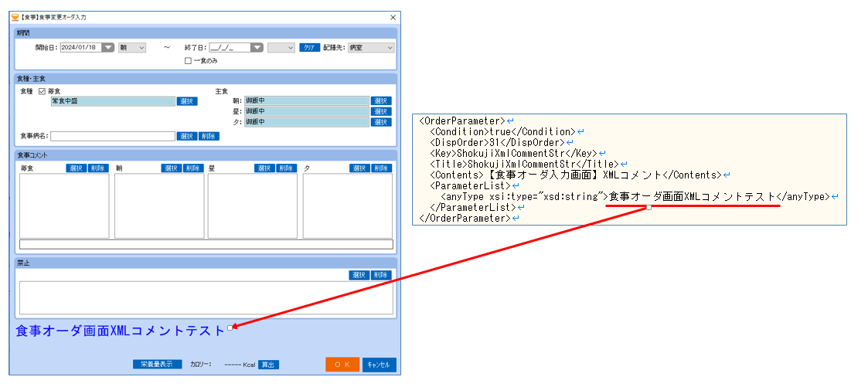Click the 毎食 comment list box

[x=64, y=206]
